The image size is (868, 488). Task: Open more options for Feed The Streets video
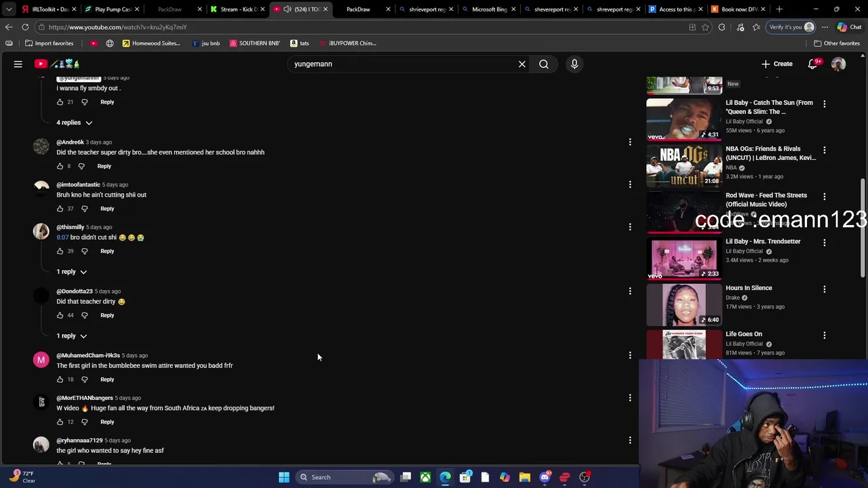pos(825,197)
